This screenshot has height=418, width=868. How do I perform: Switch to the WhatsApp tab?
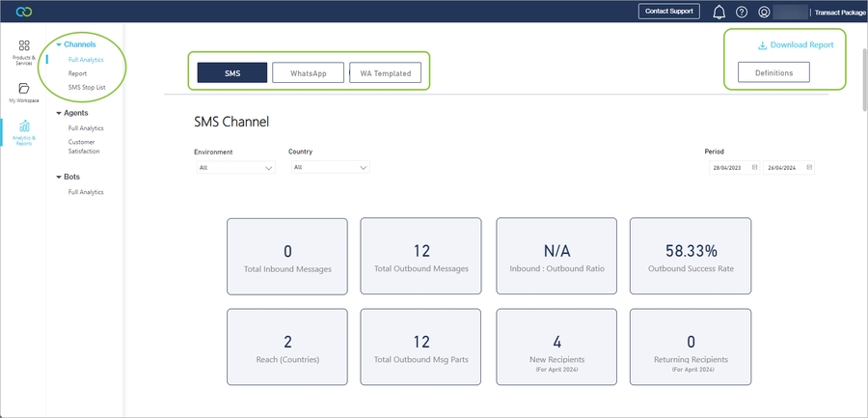(x=308, y=73)
